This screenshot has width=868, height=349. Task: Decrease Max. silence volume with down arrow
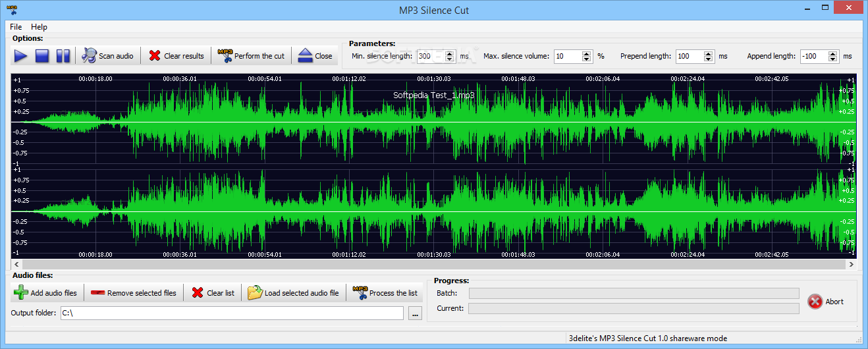[587, 60]
